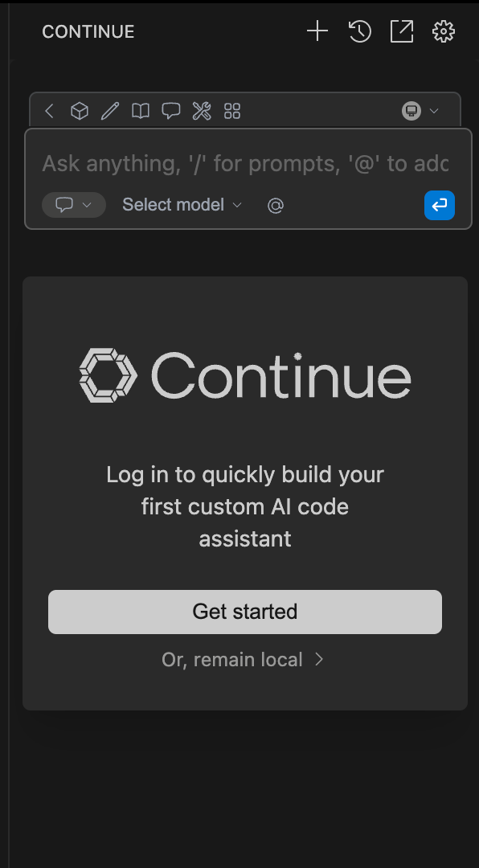479x868 pixels.
Task: Submit with the blue enter button
Action: 439,205
